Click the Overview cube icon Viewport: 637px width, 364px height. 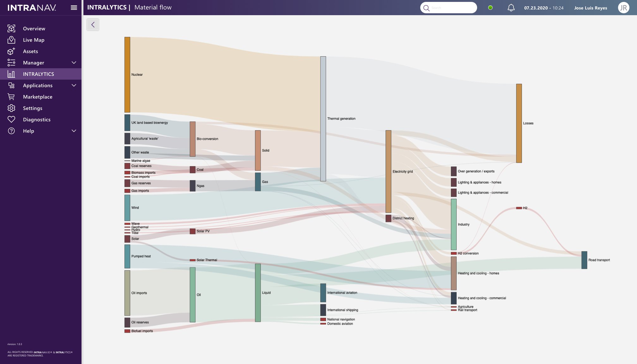coord(11,28)
